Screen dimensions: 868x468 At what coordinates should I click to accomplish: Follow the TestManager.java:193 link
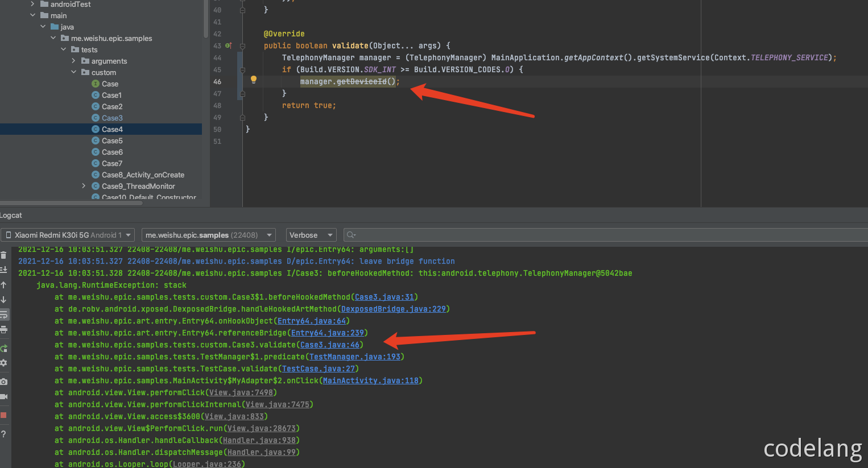355,357
